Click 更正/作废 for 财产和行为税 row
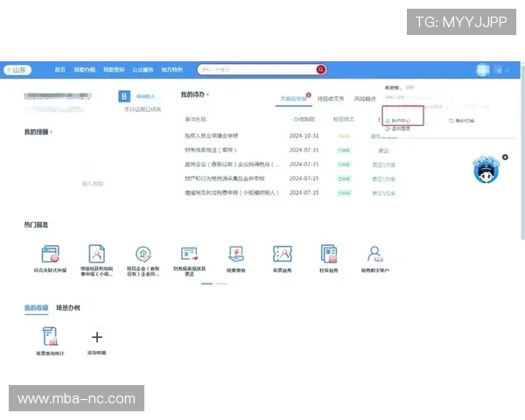 [384, 179]
